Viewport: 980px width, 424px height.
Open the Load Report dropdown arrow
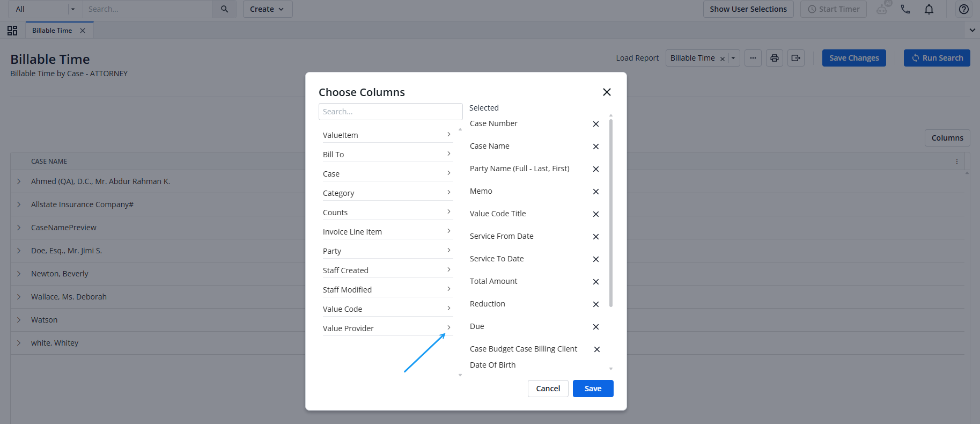point(733,58)
